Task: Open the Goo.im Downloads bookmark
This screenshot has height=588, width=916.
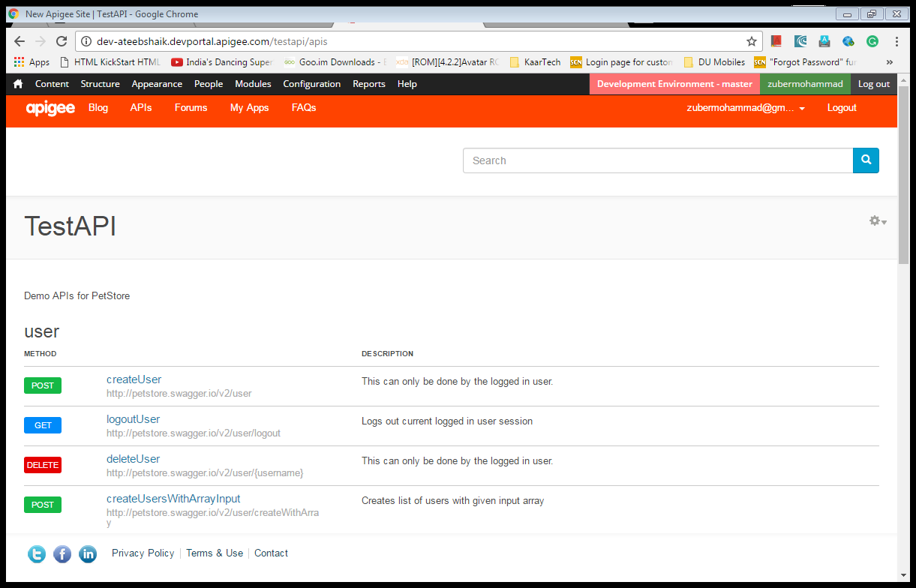Action: click(x=335, y=62)
